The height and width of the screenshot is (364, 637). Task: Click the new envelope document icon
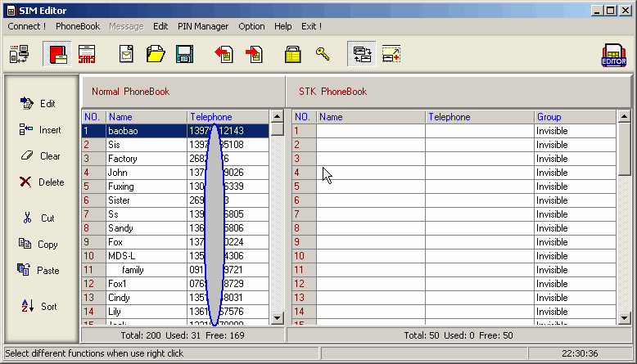(126, 54)
